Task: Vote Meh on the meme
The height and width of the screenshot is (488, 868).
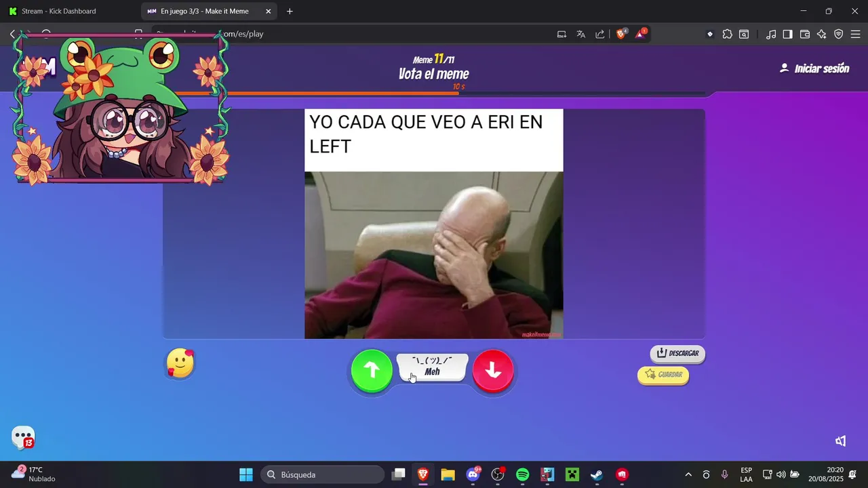Action: tap(432, 367)
